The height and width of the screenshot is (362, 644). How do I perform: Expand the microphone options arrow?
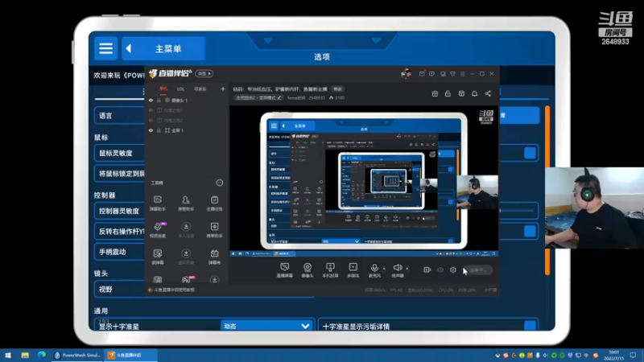(x=384, y=269)
